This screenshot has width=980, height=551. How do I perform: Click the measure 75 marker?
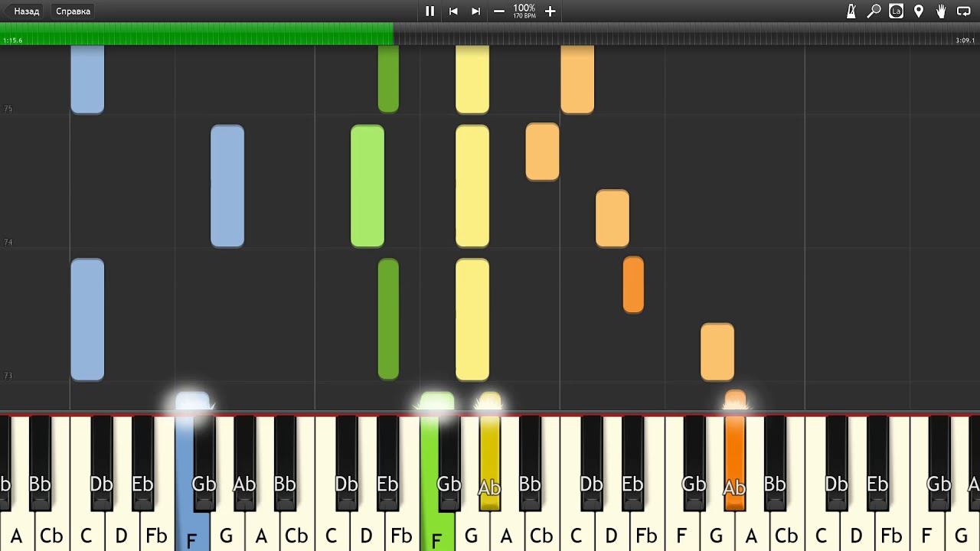tap(8, 109)
